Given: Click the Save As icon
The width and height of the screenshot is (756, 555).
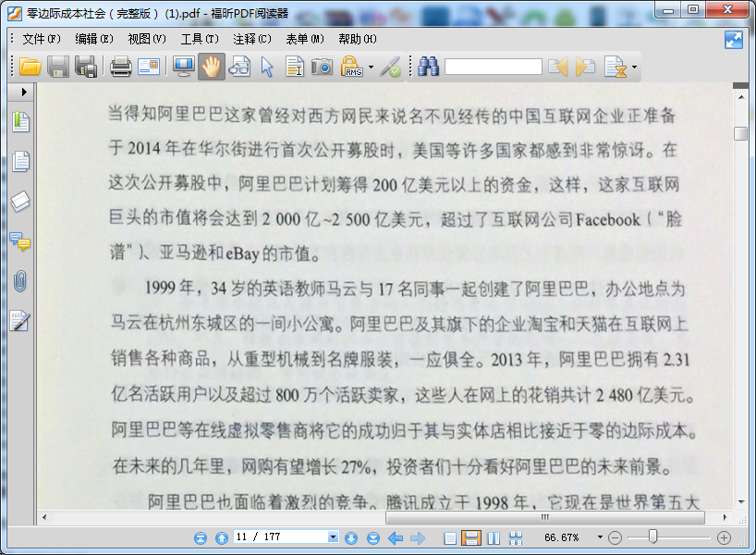Looking at the screenshot, I should coord(86,67).
